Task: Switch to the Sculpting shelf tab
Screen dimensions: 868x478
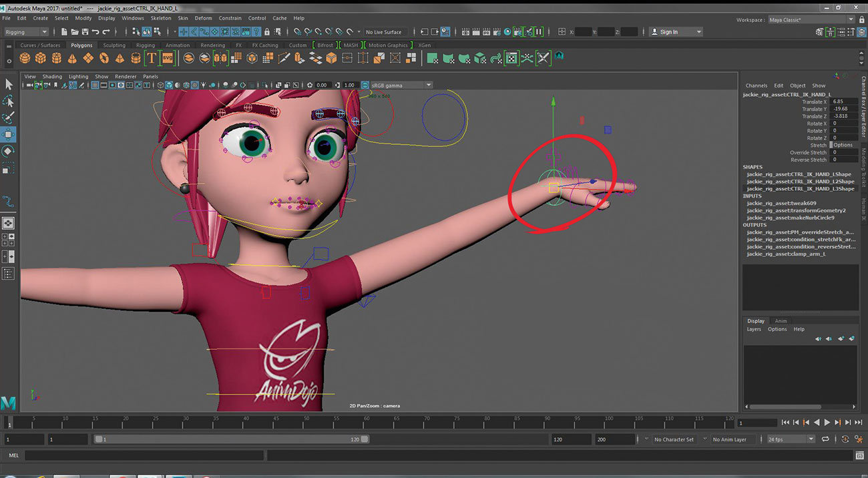Action: [x=114, y=45]
